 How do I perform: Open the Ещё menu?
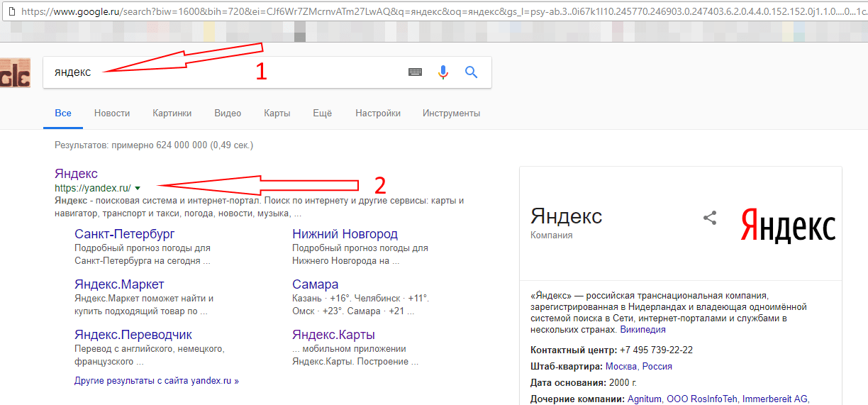point(322,113)
